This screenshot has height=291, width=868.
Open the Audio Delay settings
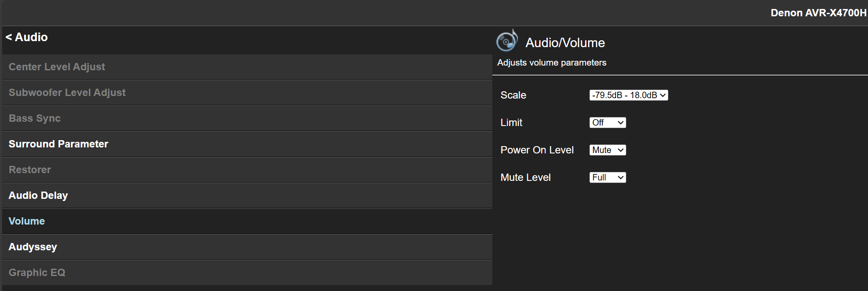(x=38, y=195)
